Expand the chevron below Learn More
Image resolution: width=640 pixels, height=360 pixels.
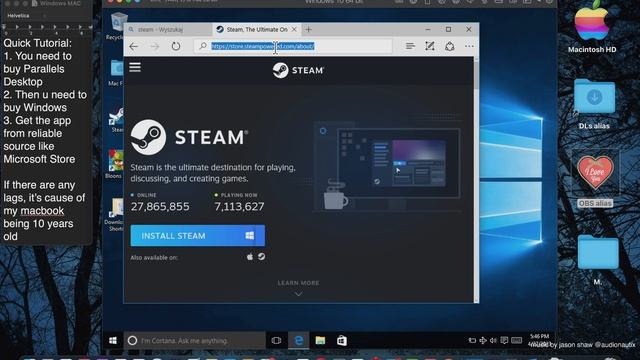coord(298,294)
